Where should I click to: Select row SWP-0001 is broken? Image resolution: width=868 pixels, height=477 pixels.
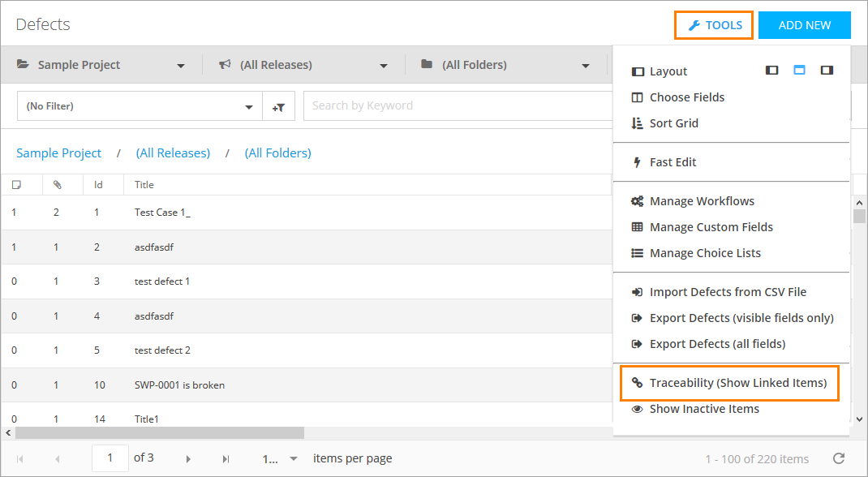tap(306, 385)
